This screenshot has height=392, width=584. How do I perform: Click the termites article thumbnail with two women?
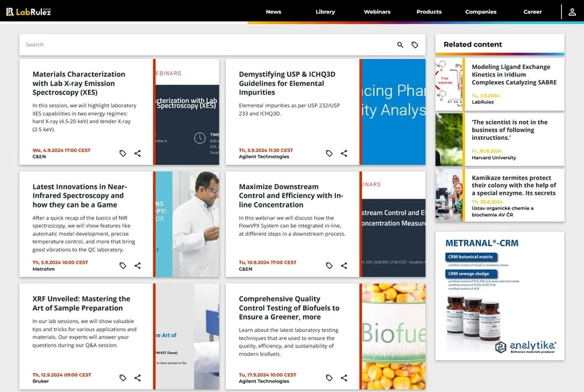(449, 195)
